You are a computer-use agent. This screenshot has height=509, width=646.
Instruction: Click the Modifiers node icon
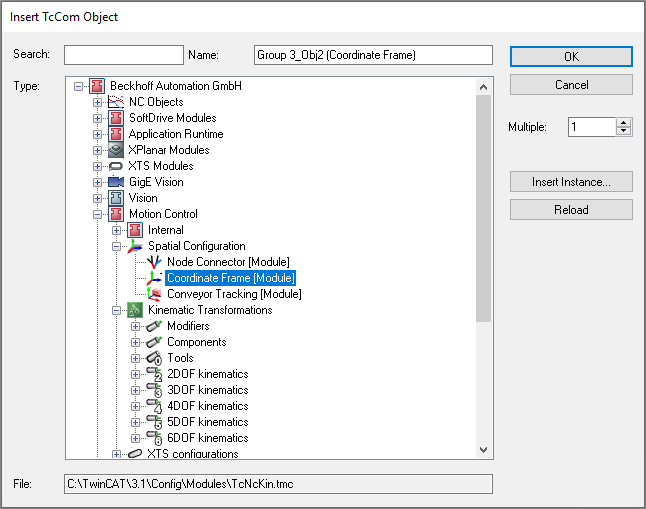pyautogui.click(x=154, y=326)
